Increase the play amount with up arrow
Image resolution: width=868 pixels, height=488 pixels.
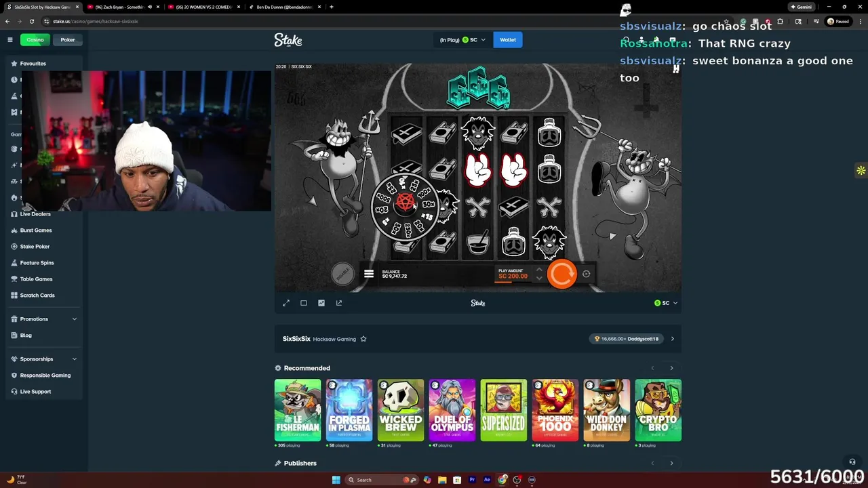pos(539,270)
